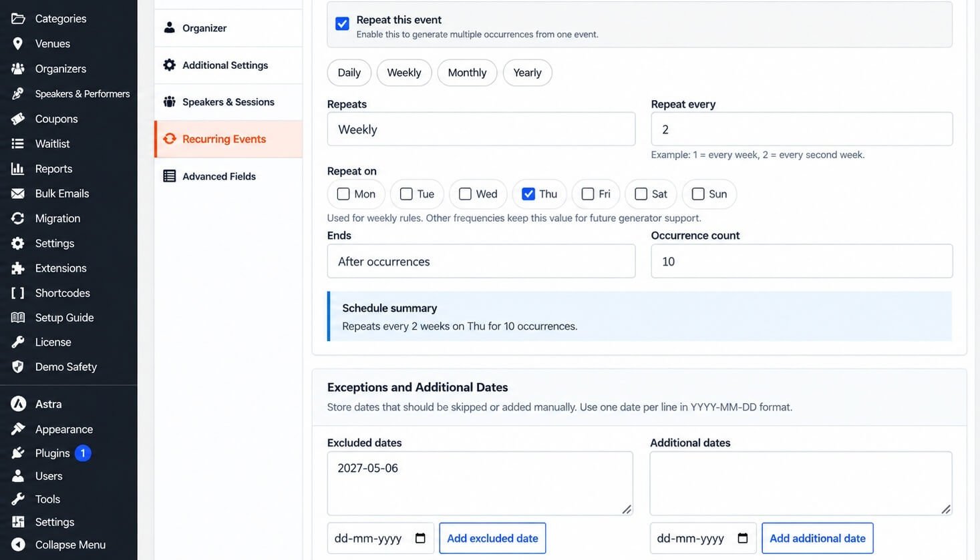Open Extensions puzzle piece icon
980x560 pixels.
tap(18, 268)
